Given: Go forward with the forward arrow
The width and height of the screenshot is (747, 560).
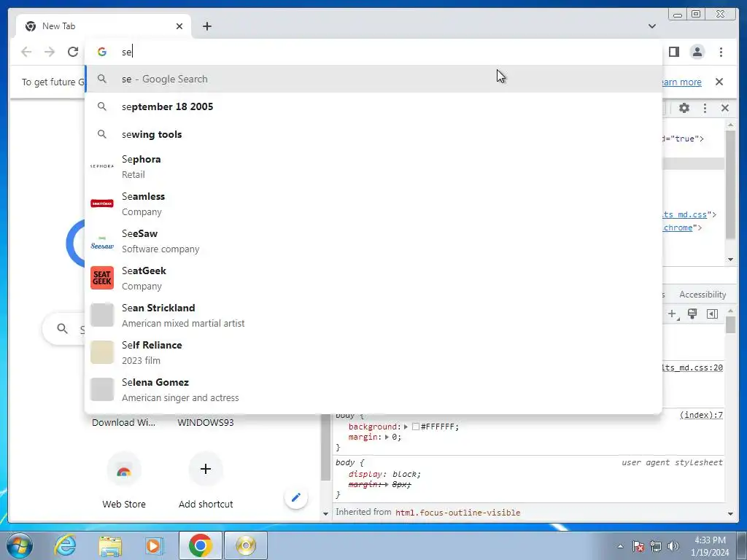Looking at the screenshot, I should pyautogui.click(x=50, y=52).
